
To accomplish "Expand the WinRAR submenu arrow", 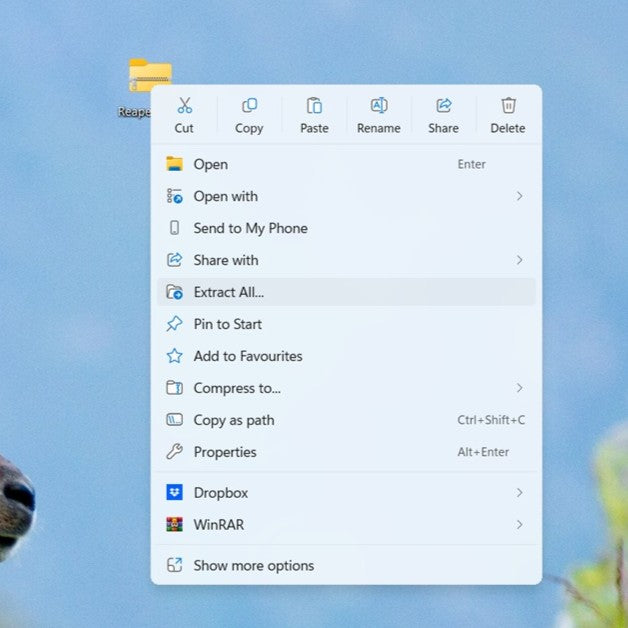I will click(519, 525).
